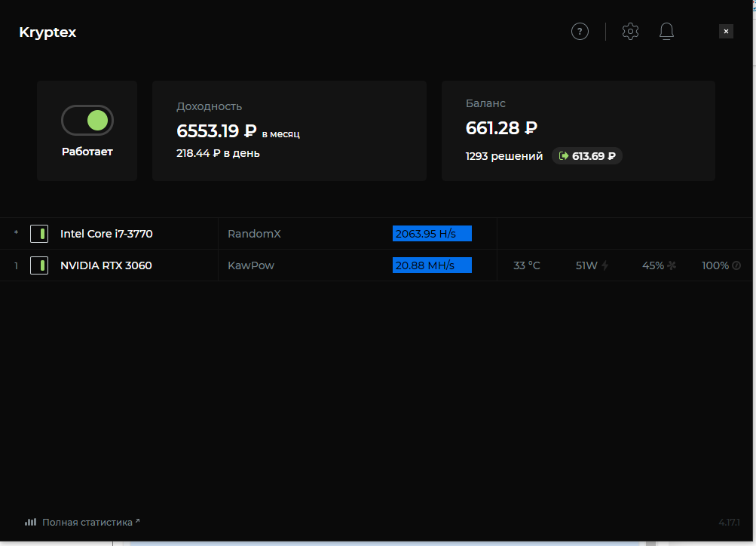This screenshot has width=756, height=546.
Task: Toggle Intel Core i7-3770 device switch
Action: pos(39,234)
